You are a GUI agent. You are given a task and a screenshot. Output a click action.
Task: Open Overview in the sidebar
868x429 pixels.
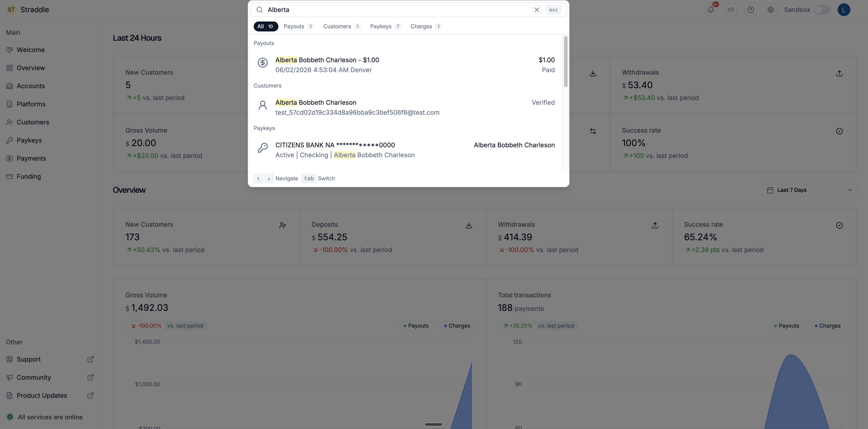coord(51,68)
